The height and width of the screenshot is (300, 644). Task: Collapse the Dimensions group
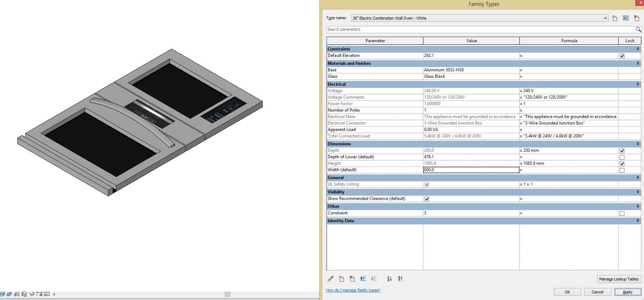[638, 144]
